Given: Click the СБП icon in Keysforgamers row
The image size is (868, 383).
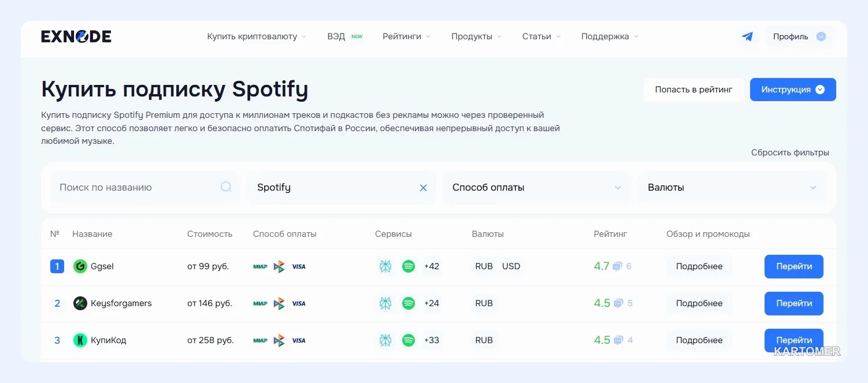Looking at the screenshot, I should (x=279, y=303).
